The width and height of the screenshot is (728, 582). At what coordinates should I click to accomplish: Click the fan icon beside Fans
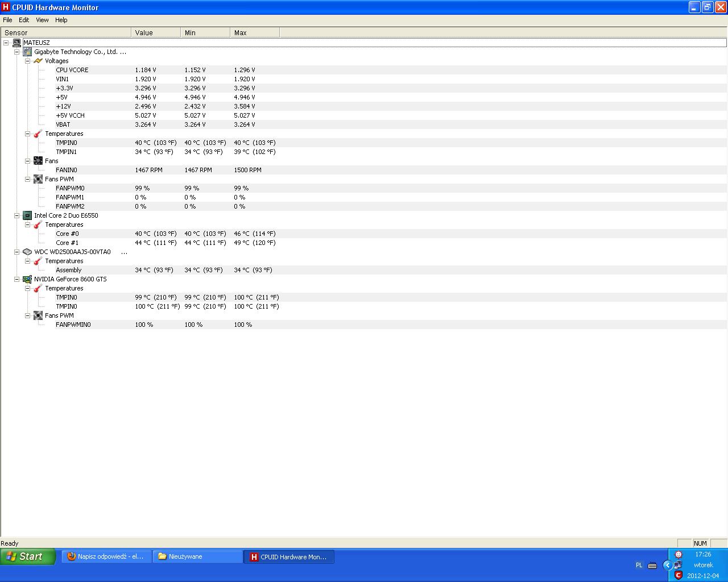38,161
